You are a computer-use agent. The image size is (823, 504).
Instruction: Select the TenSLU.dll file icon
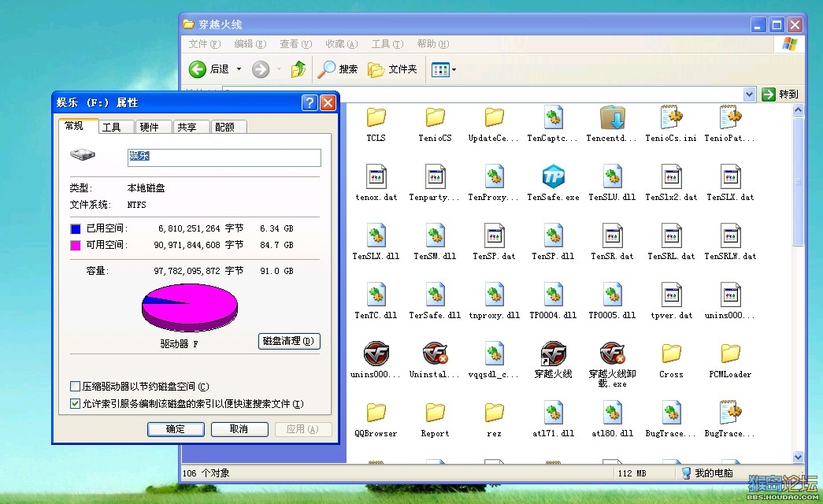click(x=612, y=176)
